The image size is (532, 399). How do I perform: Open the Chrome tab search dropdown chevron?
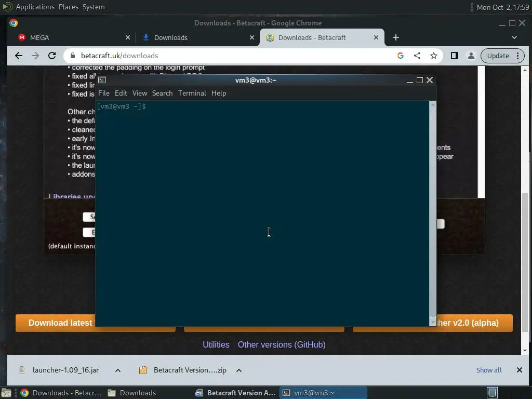[x=514, y=37]
